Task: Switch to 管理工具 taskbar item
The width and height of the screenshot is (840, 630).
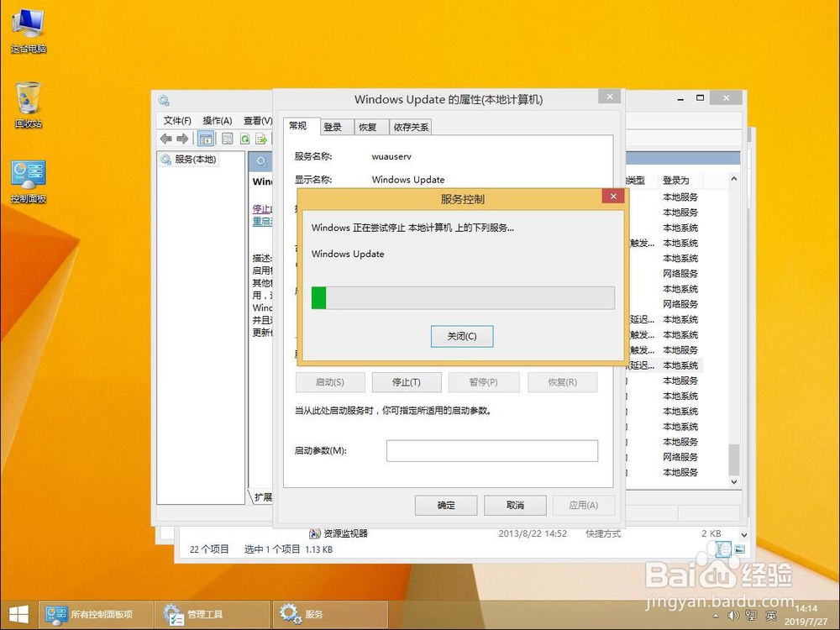Action: 213,615
